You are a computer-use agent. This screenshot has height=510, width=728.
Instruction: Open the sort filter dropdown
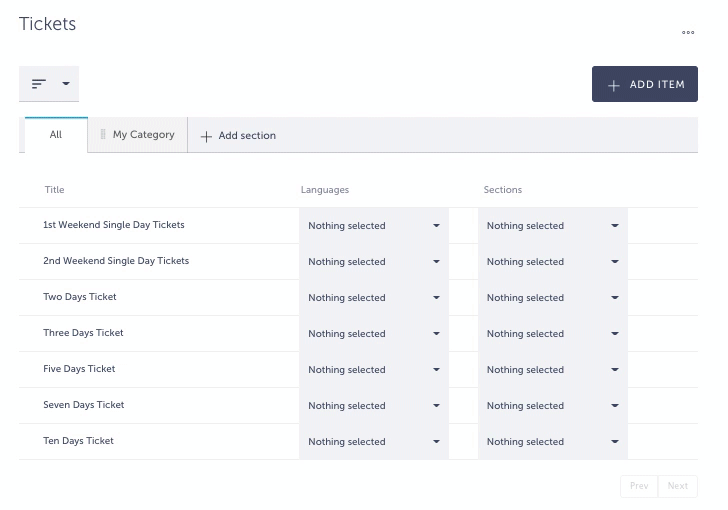[x=49, y=84]
